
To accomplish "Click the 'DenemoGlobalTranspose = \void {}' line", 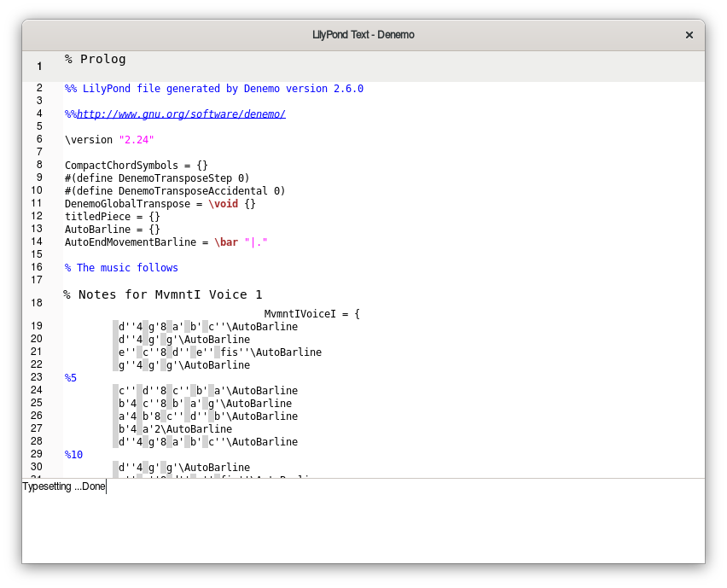I will click(160, 204).
